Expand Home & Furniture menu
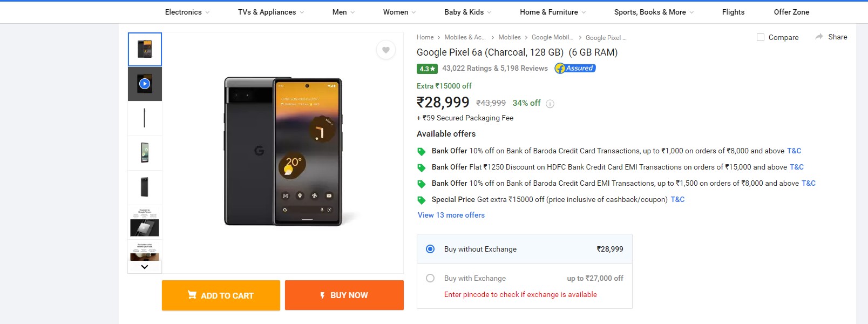This screenshot has width=868, height=324. click(553, 12)
